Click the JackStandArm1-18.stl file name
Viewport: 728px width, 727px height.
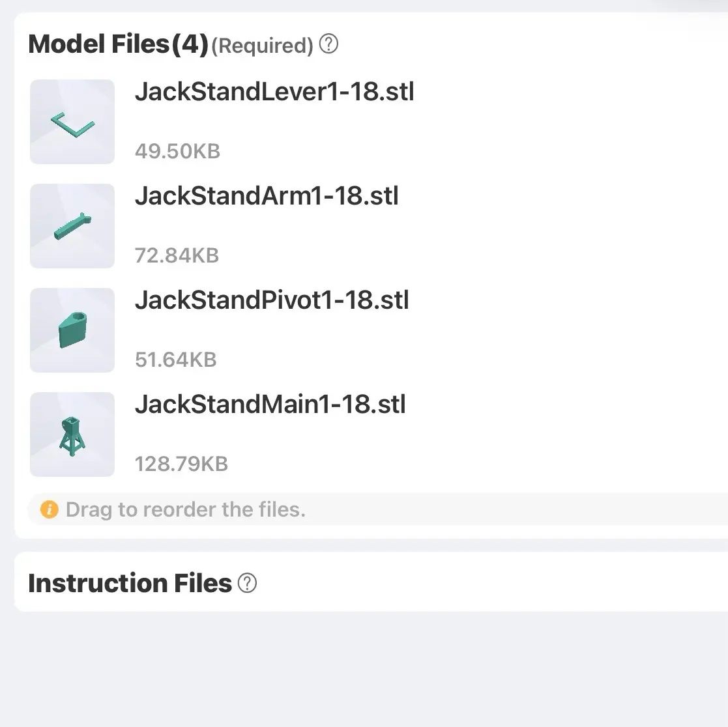coord(267,196)
